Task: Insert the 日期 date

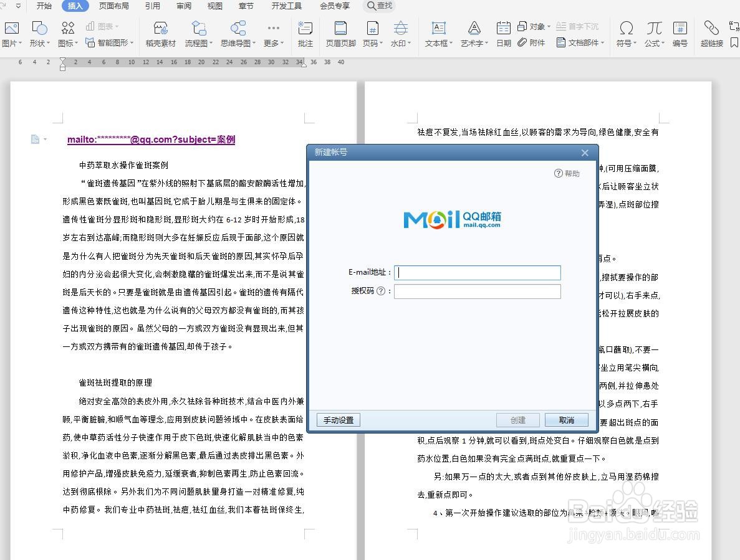Action: tap(504, 34)
